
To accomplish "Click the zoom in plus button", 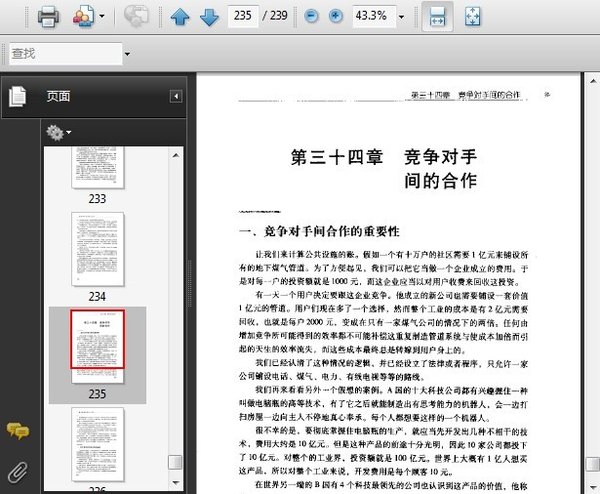I will (x=335, y=16).
